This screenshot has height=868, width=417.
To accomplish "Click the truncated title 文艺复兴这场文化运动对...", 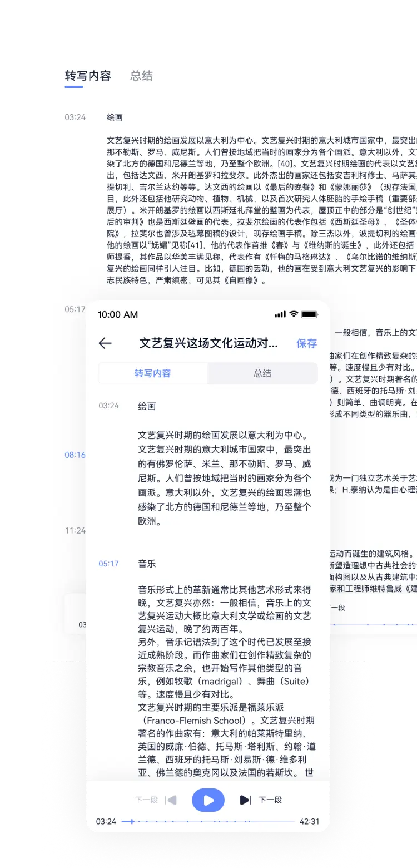I will tap(208, 343).
